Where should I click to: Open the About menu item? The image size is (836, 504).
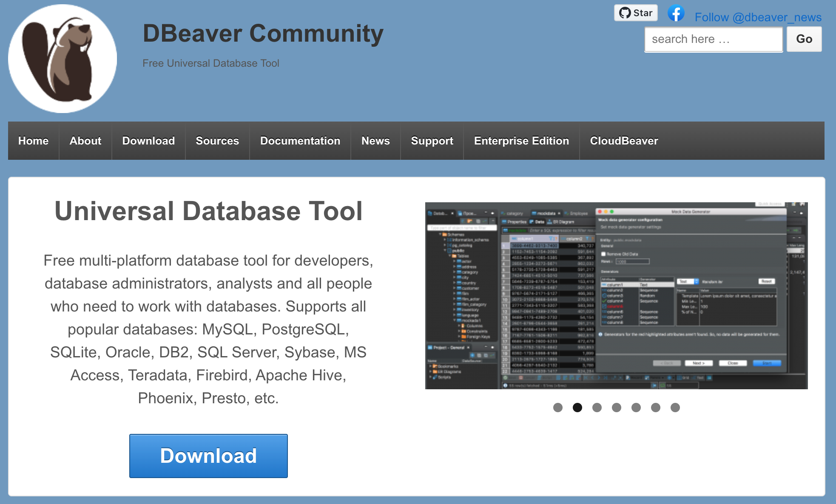pos(85,141)
